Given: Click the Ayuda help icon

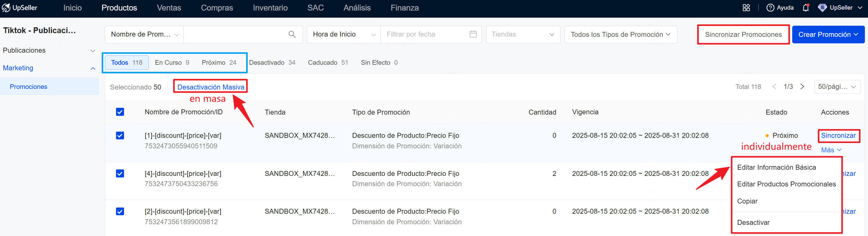Looking at the screenshot, I should tap(770, 7).
